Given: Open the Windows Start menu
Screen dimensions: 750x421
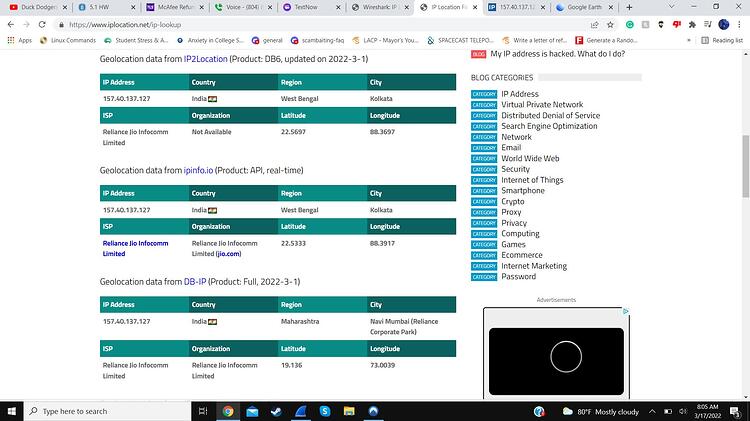Looking at the screenshot, I should (11, 411).
